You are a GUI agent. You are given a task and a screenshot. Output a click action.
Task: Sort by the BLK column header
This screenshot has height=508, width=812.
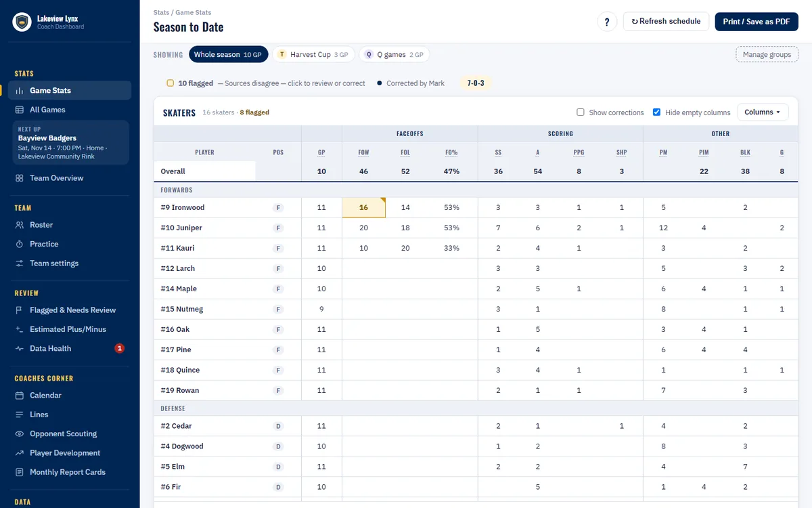click(745, 152)
